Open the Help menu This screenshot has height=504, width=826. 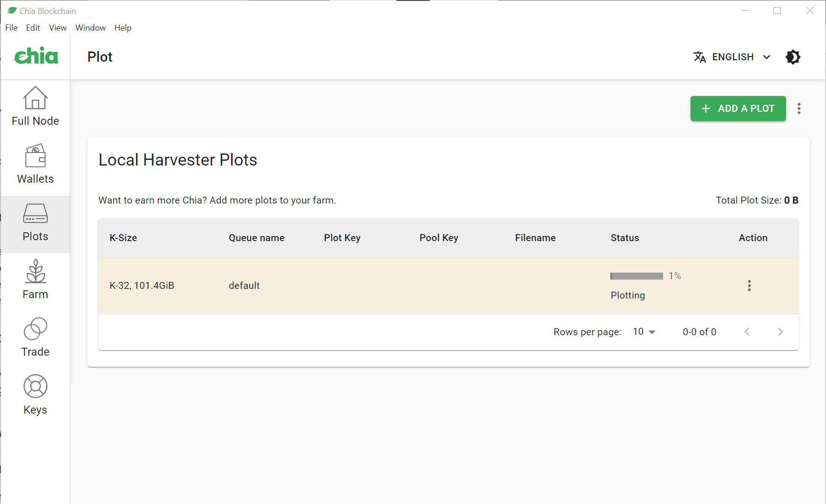[x=123, y=28]
